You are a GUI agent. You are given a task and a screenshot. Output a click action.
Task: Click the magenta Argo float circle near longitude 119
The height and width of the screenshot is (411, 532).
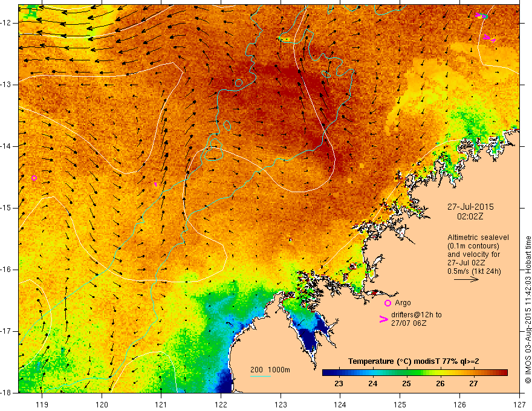click(34, 178)
